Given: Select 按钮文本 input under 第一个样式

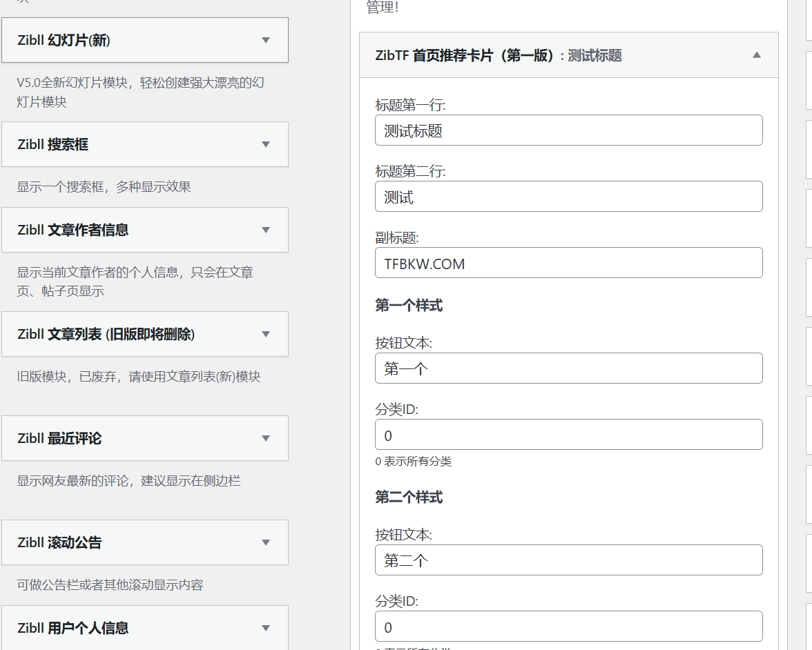Looking at the screenshot, I should tap(568, 368).
